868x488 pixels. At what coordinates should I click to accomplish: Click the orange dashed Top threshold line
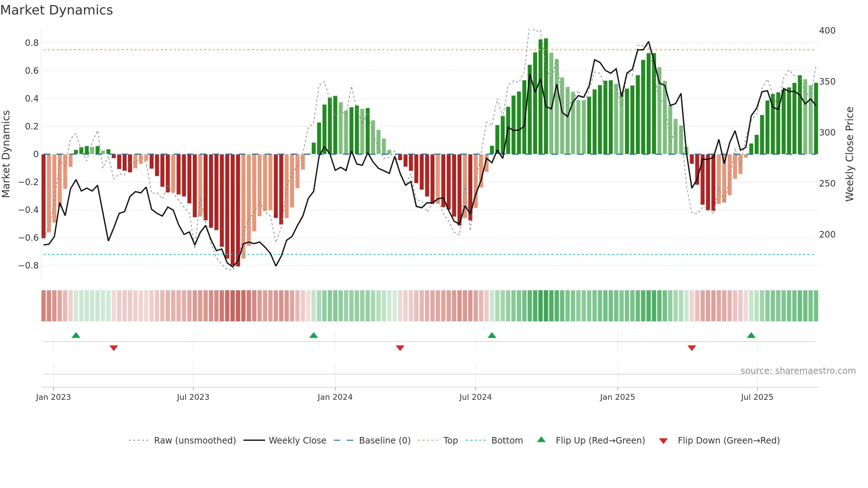(x=429, y=50)
